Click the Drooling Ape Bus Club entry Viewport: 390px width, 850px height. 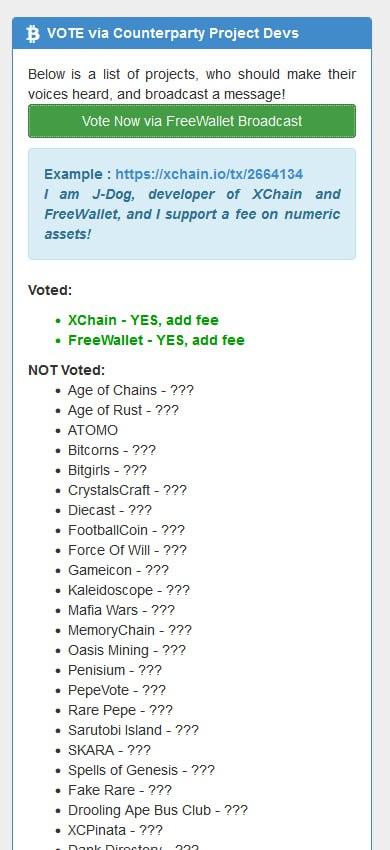158,810
